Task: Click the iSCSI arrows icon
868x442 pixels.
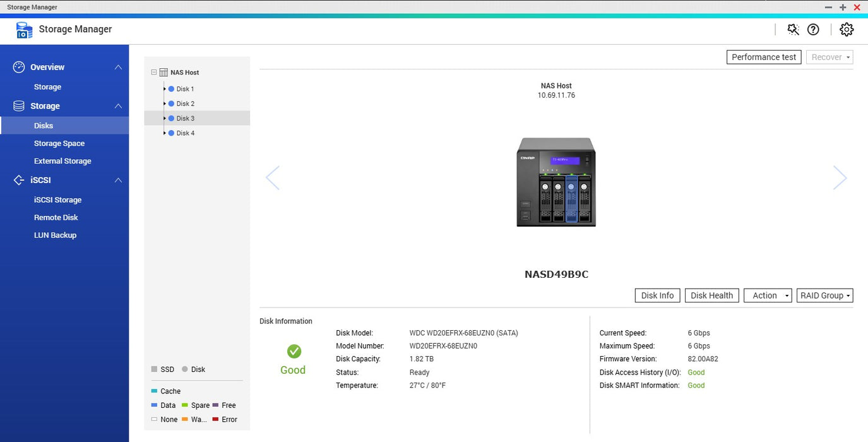Action: click(x=19, y=180)
